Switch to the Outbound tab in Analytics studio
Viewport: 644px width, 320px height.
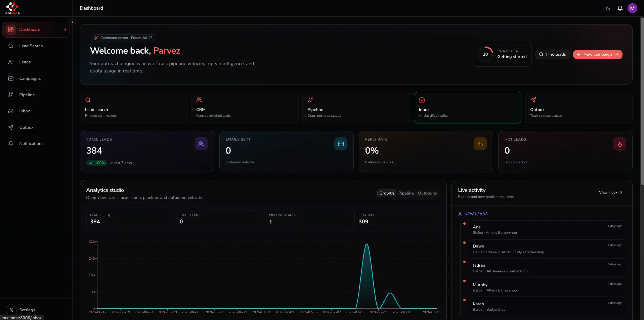428,193
